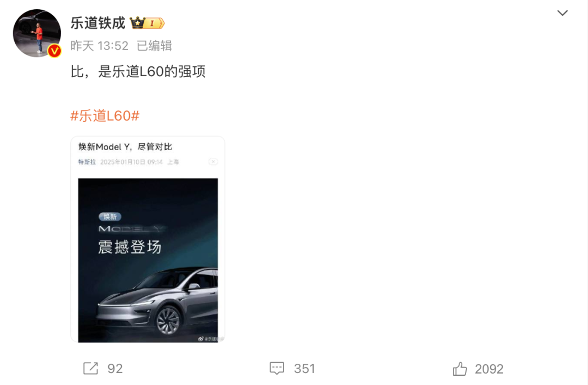This screenshot has width=588, height=385.
Task: Click the gold crown membership badge
Action: point(147,23)
